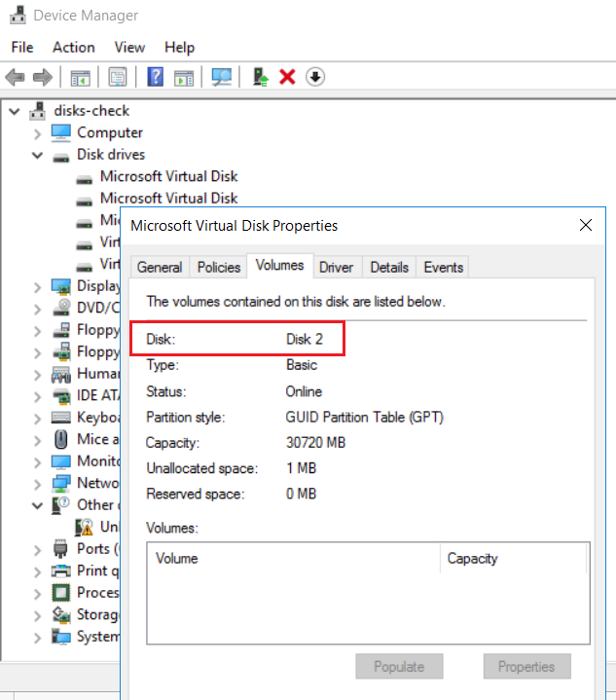Click the Mice category mouse icon
This screenshot has height=700, width=616.
pyautogui.click(x=60, y=439)
